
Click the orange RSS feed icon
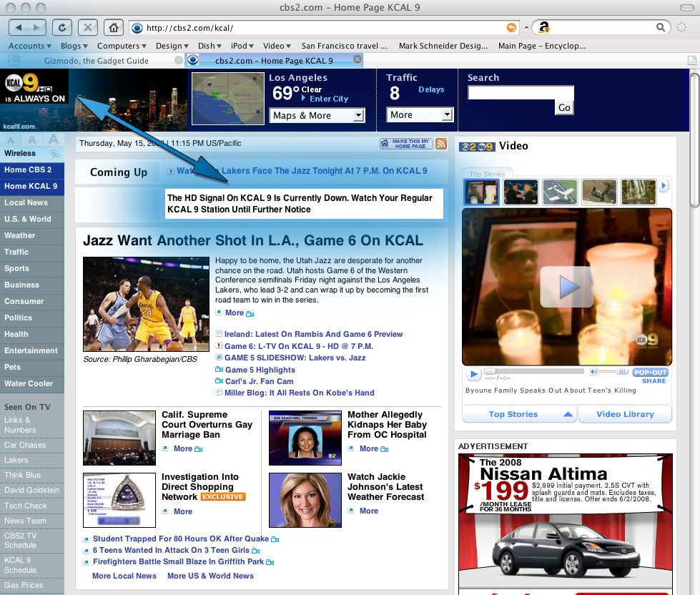pos(441,144)
